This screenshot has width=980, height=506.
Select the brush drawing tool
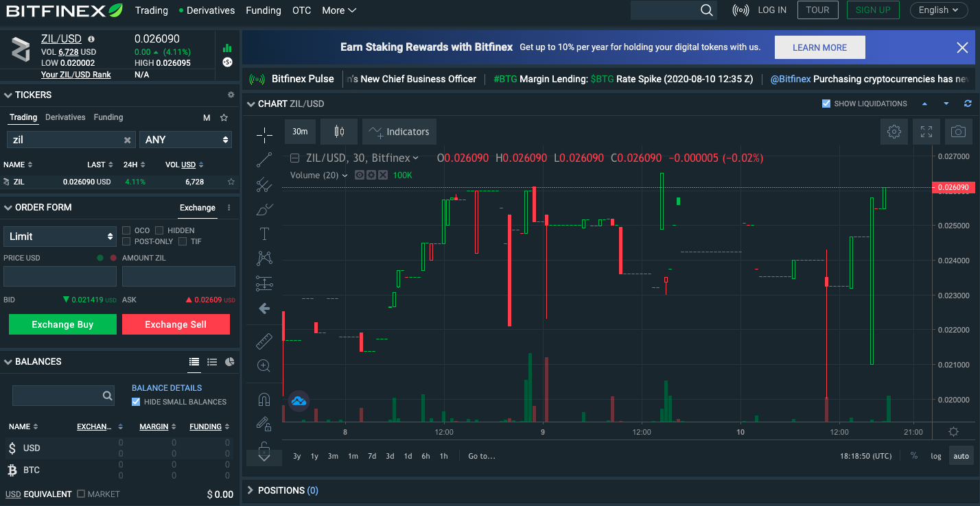pos(264,209)
